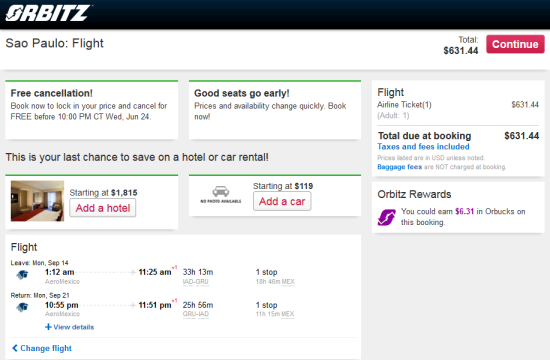Click the red Continue button
The image size is (550, 360).
pyautogui.click(x=515, y=44)
